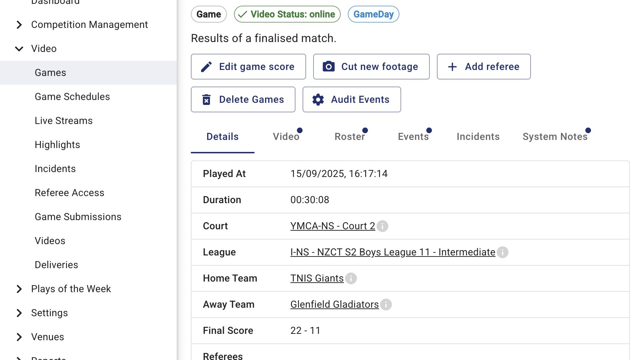Click the gear icon on Audit Events
The image size is (644, 360).
[x=318, y=100]
